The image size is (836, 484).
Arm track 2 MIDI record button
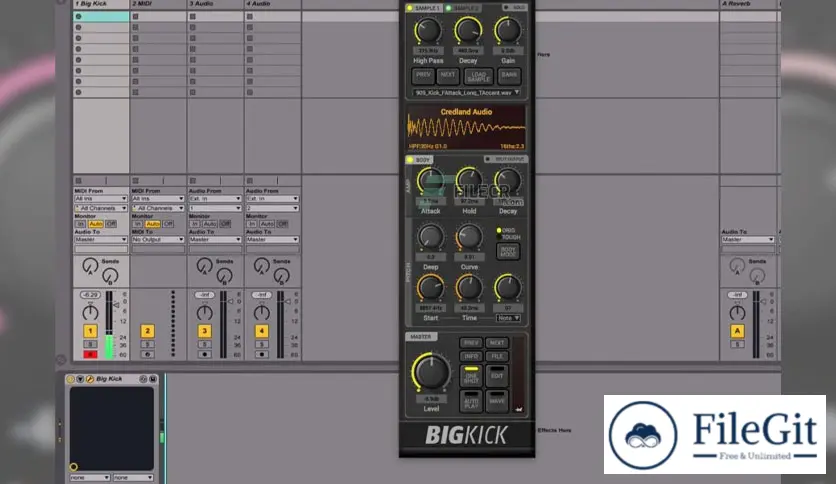148,354
